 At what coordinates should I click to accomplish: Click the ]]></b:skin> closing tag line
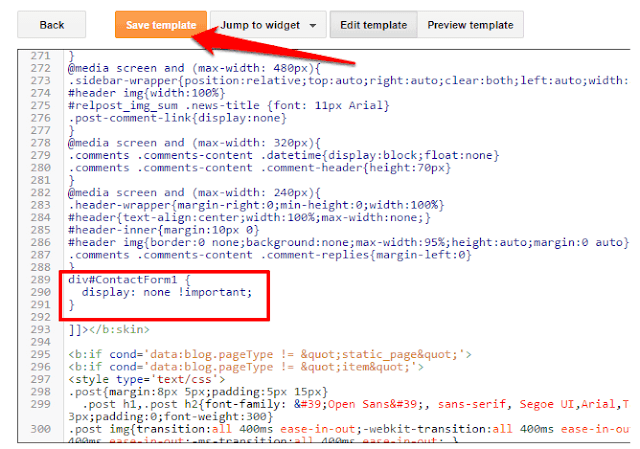pyautogui.click(x=109, y=329)
